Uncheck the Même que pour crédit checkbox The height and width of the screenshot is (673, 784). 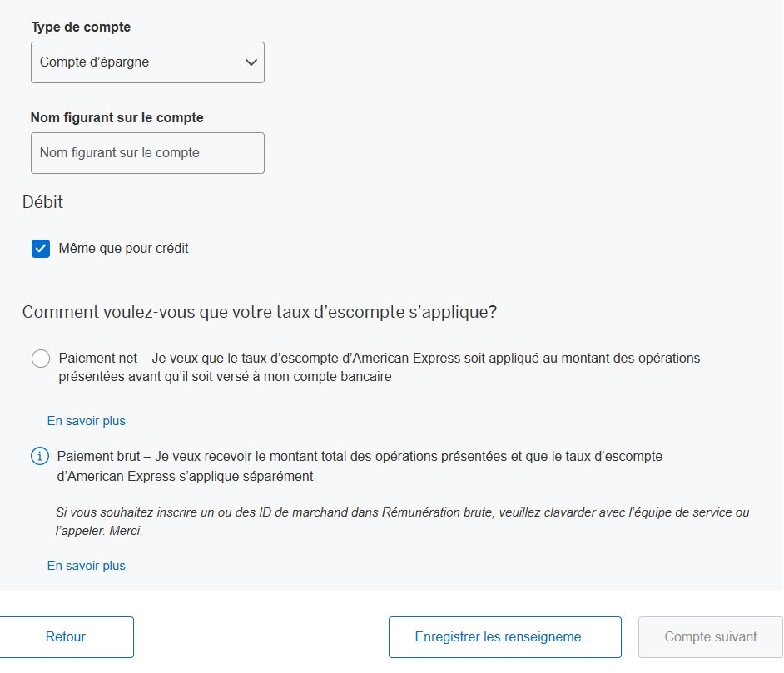pos(41,249)
